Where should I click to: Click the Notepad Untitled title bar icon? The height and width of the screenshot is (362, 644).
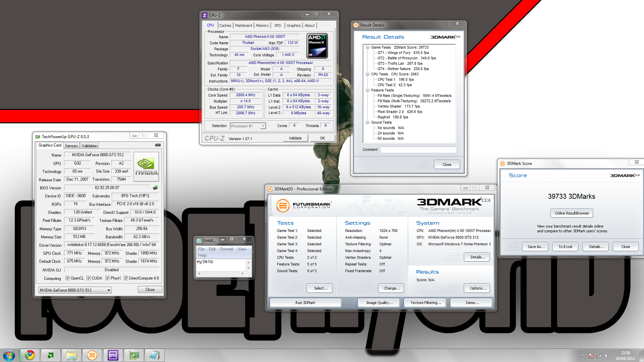pos(198,240)
